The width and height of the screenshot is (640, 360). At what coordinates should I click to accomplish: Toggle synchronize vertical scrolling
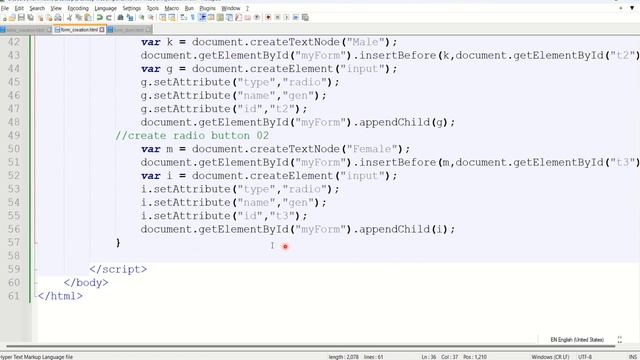point(162,18)
